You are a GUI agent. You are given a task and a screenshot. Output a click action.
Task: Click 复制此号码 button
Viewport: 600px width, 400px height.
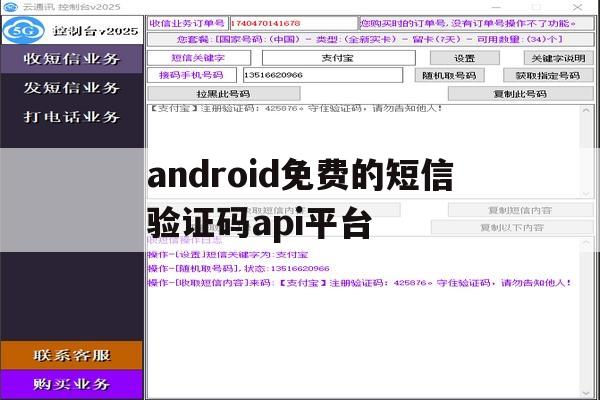[520, 93]
